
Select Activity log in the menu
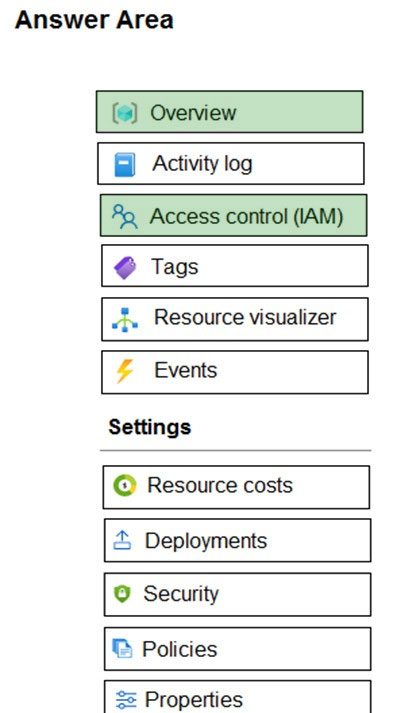pos(231,164)
